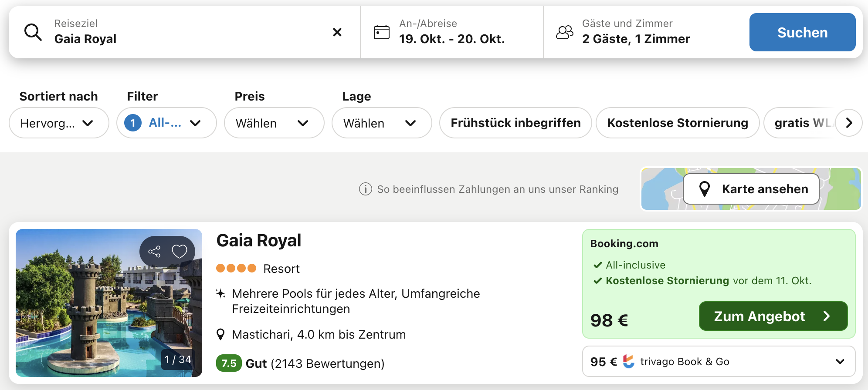Show more filter chips with arrow
Viewport: 868px width, 390px height.
[x=849, y=123]
